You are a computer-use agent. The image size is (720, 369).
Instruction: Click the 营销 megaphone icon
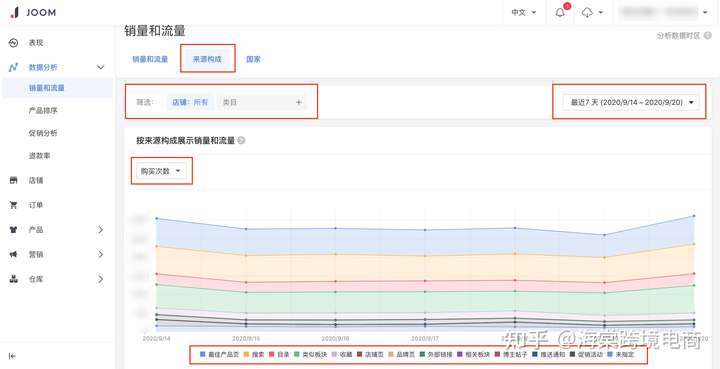pos(13,254)
